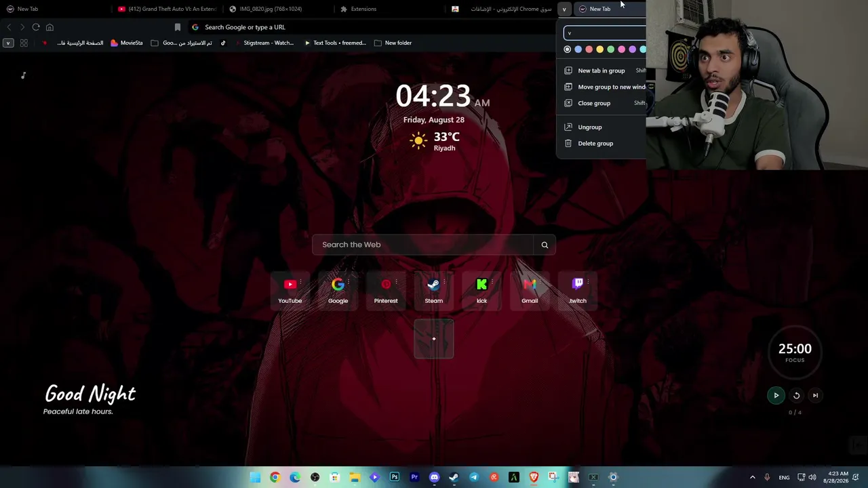Open the TikTok bookmark
868x488 pixels.
pyautogui.click(x=223, y=43)
